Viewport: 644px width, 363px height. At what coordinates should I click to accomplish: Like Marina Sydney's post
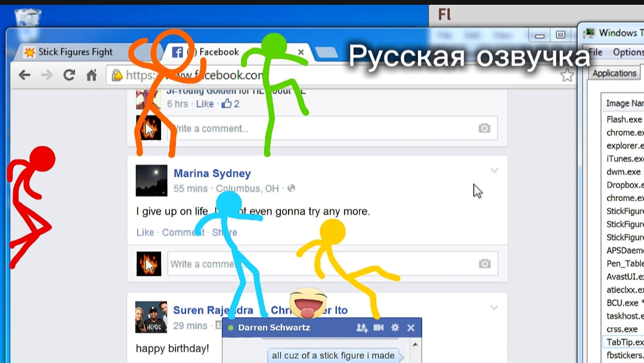pos(145,232)
